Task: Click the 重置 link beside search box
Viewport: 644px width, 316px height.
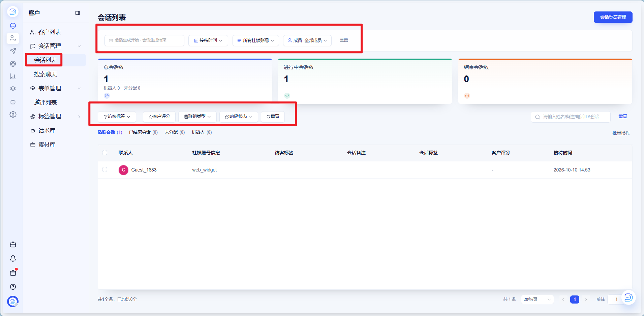Action: (x=623, y=116)
